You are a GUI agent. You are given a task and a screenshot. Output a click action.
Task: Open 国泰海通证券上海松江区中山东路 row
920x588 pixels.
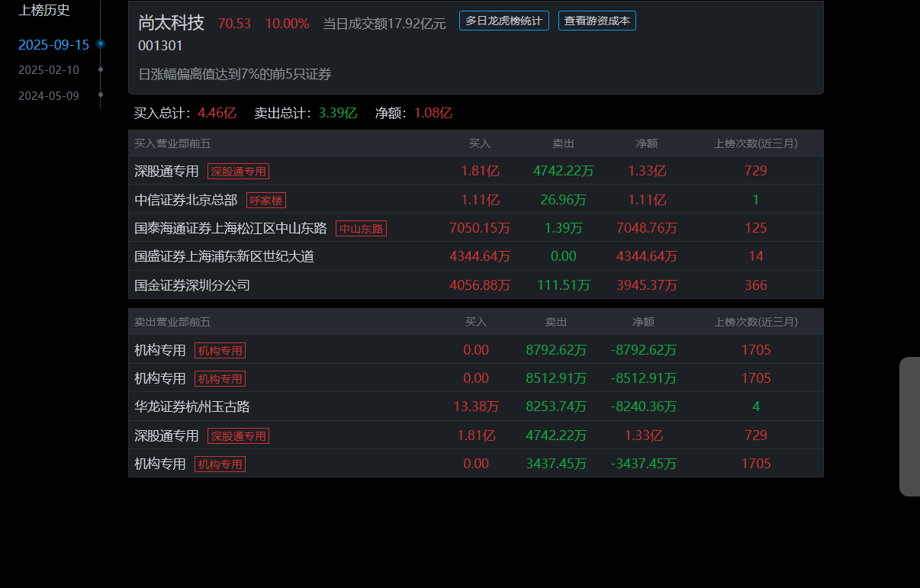476,228
